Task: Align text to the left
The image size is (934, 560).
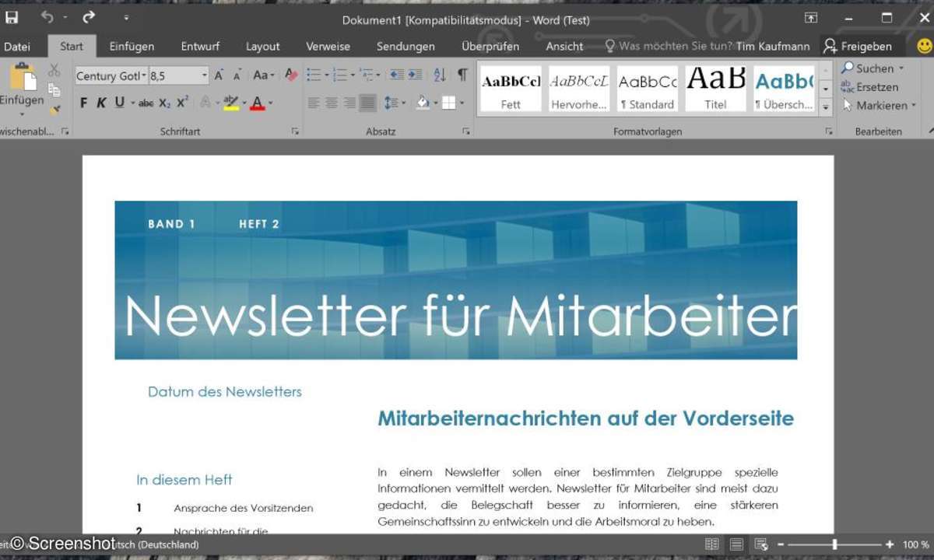Action: (x=313, y=103)
